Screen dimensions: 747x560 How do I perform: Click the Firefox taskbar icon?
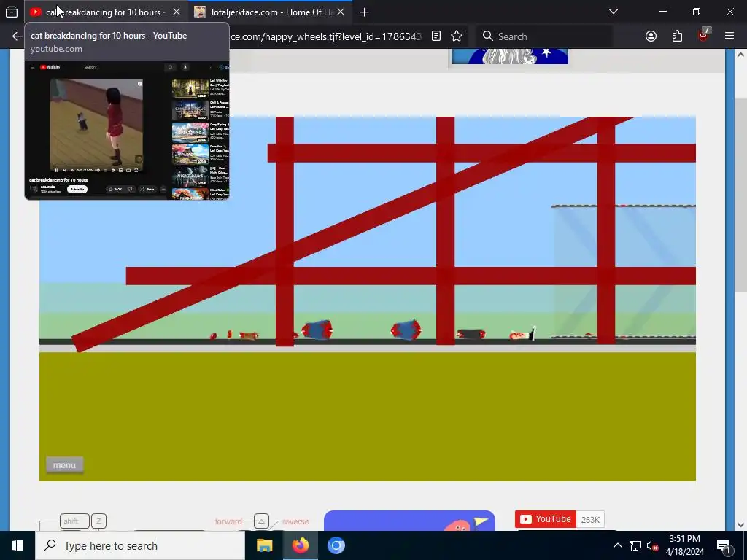pyautogui.click(x=300, y=545)
